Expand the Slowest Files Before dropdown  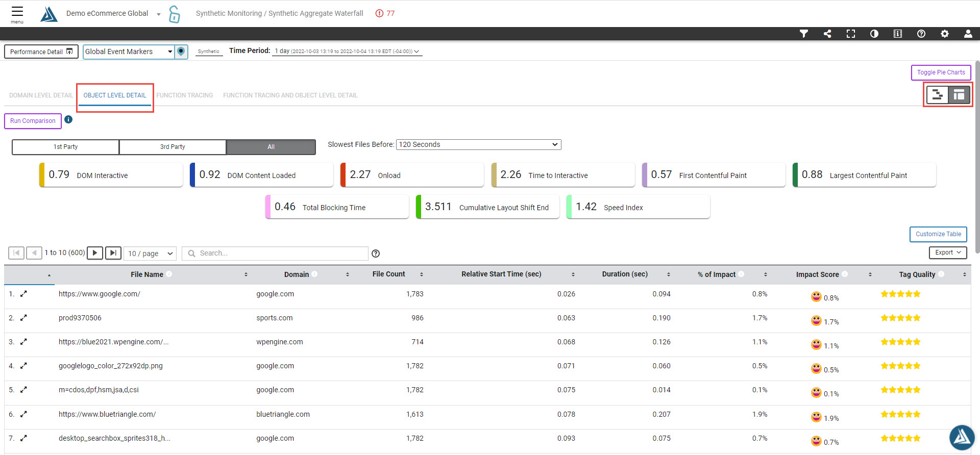coord(478,145)
